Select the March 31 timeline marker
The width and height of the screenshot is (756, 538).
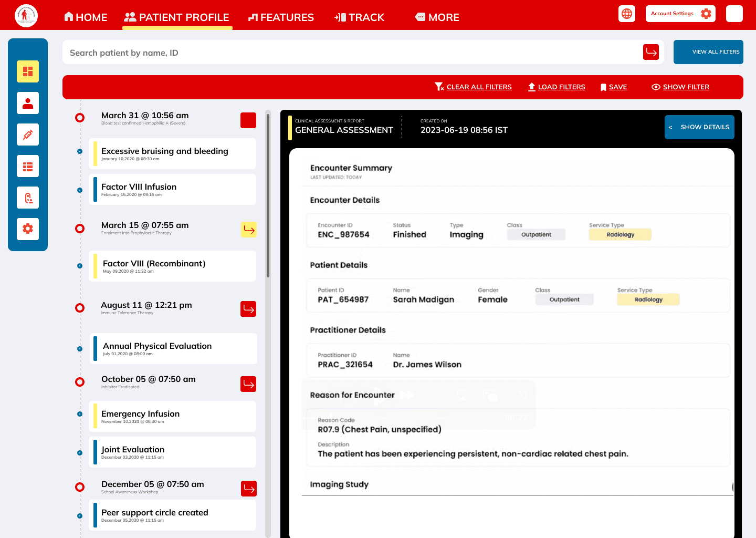pos(80,118)
